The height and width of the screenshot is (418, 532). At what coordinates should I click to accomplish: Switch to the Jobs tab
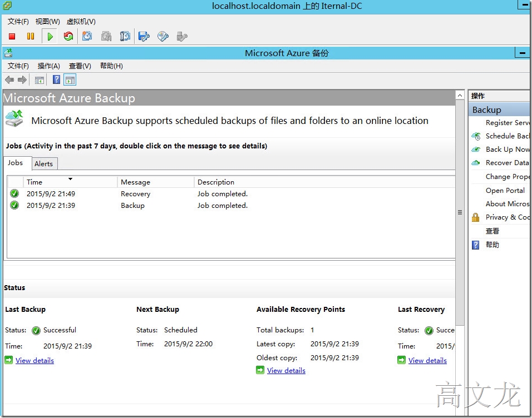17,163
